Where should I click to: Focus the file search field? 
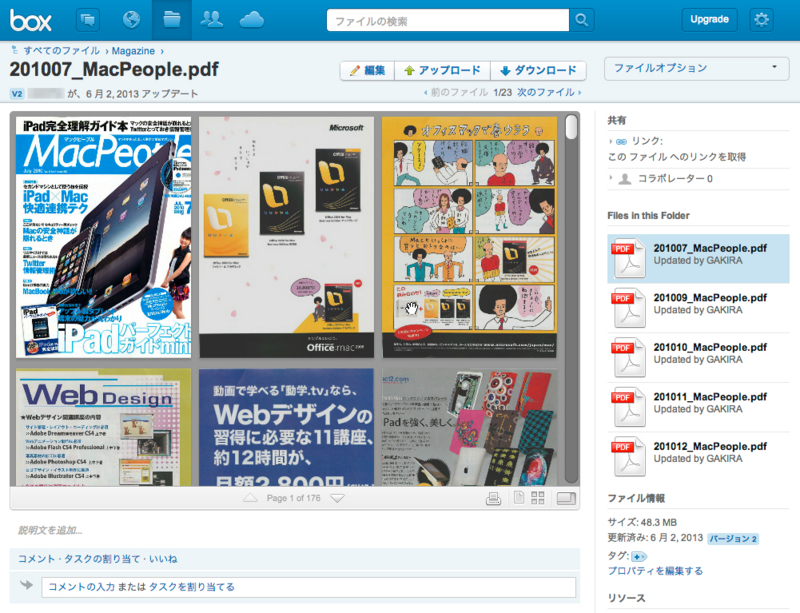click(447, 20)
